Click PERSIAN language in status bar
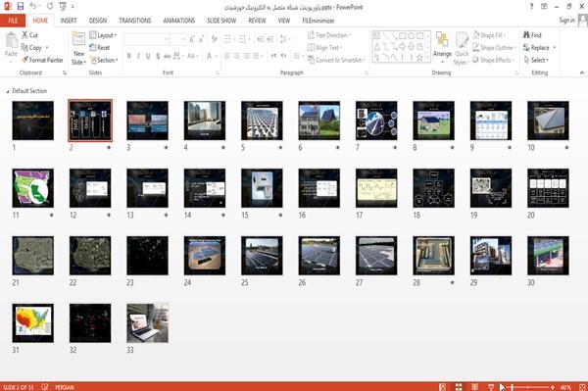This screenshot has width=588, height=391. (x=65, y=387)
